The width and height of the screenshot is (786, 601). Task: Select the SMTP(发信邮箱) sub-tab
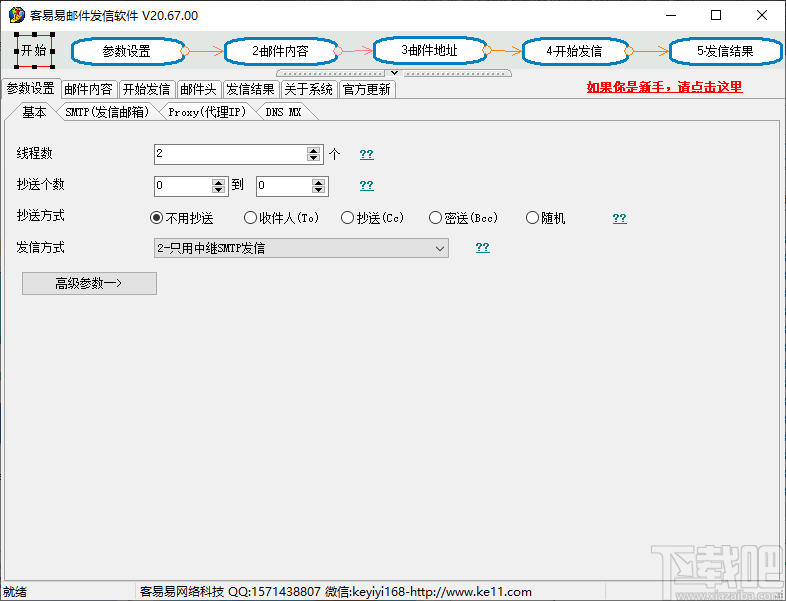pos(107,112)
